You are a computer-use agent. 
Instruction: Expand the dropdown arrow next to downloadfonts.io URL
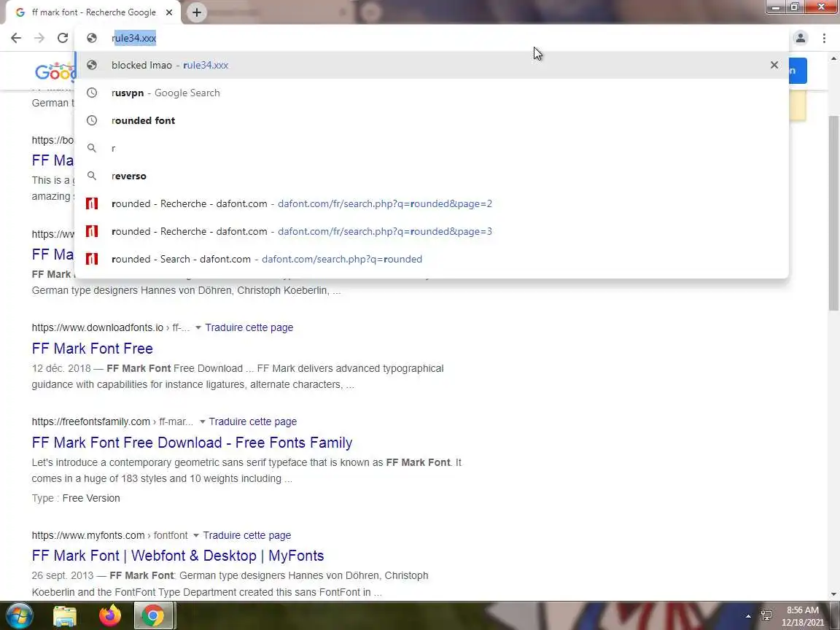click(198, 327)
